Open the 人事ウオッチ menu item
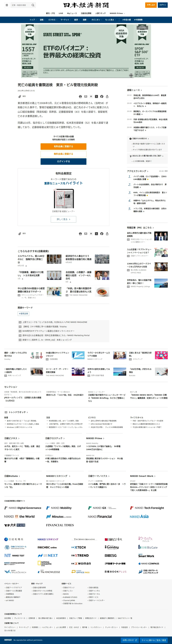The height and width of the screenshot is (644, 172). click(x=100, y=13)
